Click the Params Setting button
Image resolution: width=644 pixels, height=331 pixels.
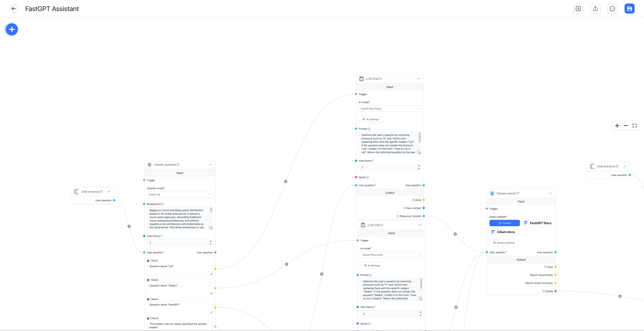(503, 243)
